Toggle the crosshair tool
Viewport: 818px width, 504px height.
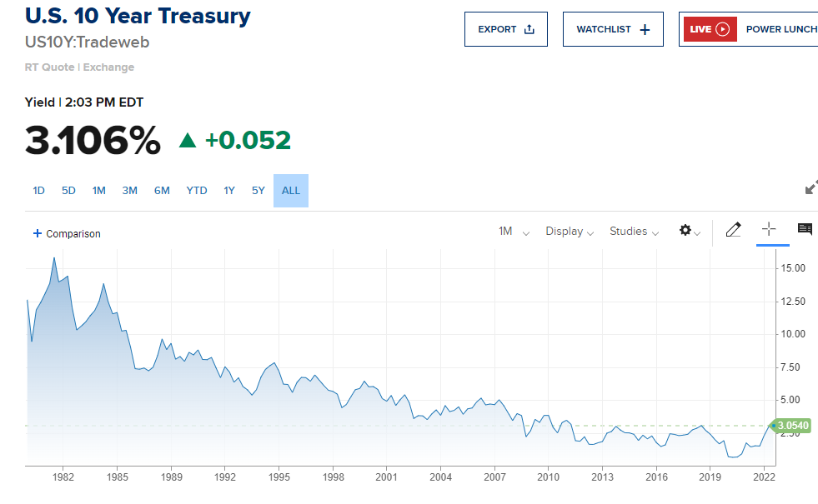769,230
